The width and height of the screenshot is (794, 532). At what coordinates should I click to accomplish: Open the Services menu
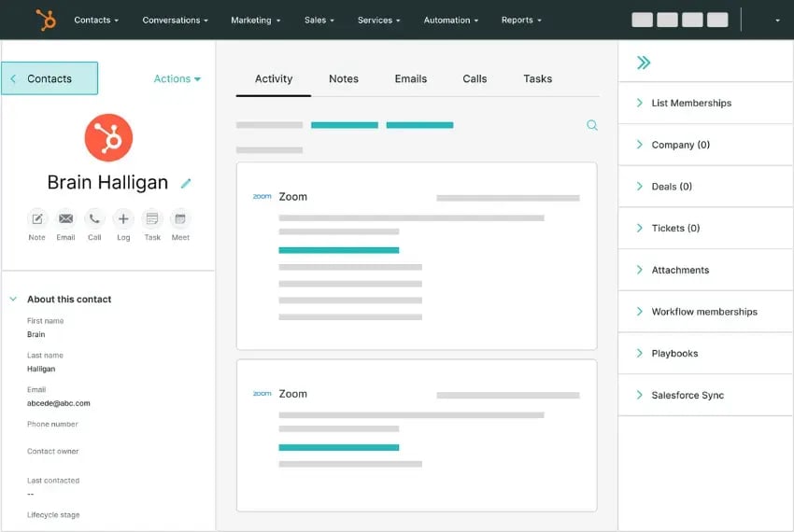click(378, 21)
